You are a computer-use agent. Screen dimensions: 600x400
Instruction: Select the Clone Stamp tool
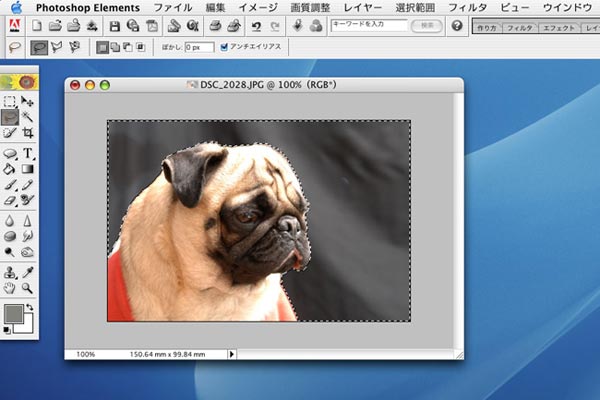tap(10, 273)
